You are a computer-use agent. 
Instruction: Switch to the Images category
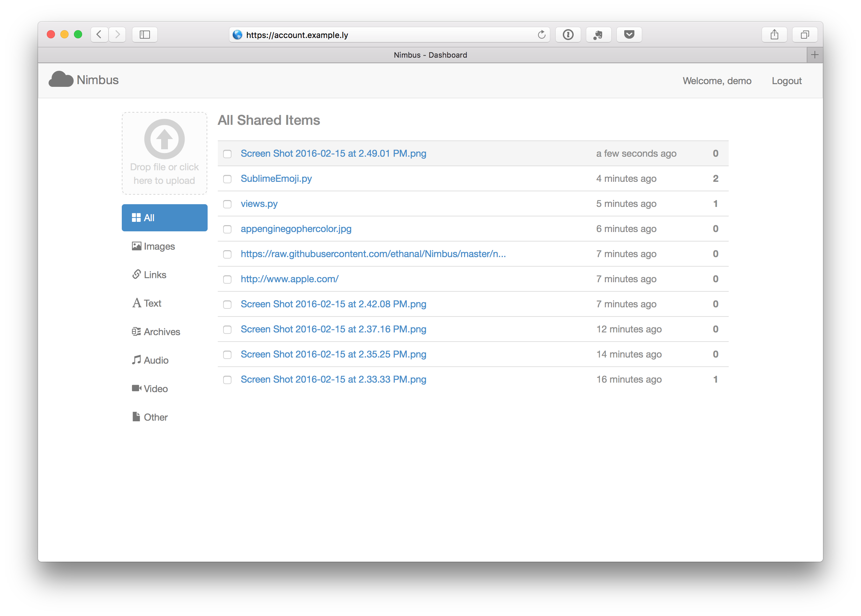coord(159,246)
